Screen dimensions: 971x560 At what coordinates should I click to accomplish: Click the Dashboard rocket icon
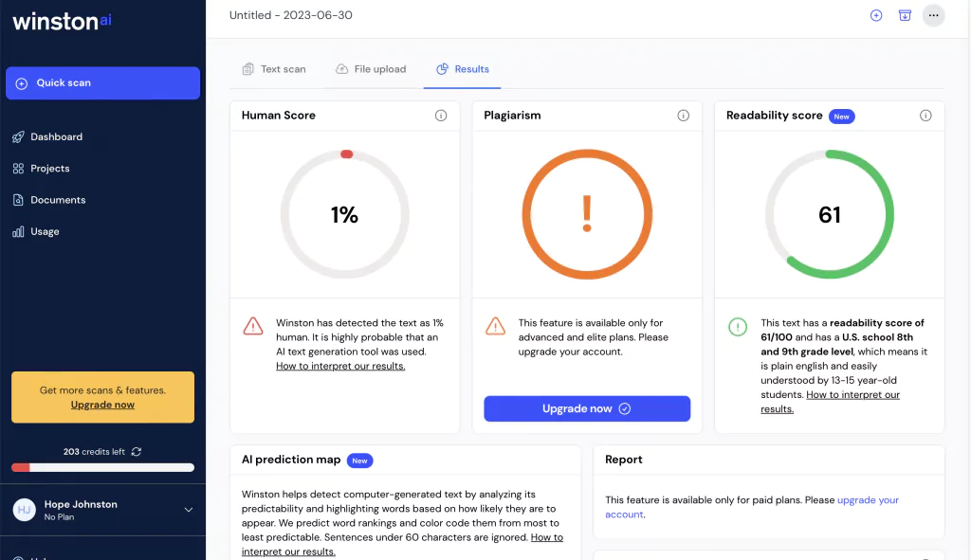coord(18,136)
